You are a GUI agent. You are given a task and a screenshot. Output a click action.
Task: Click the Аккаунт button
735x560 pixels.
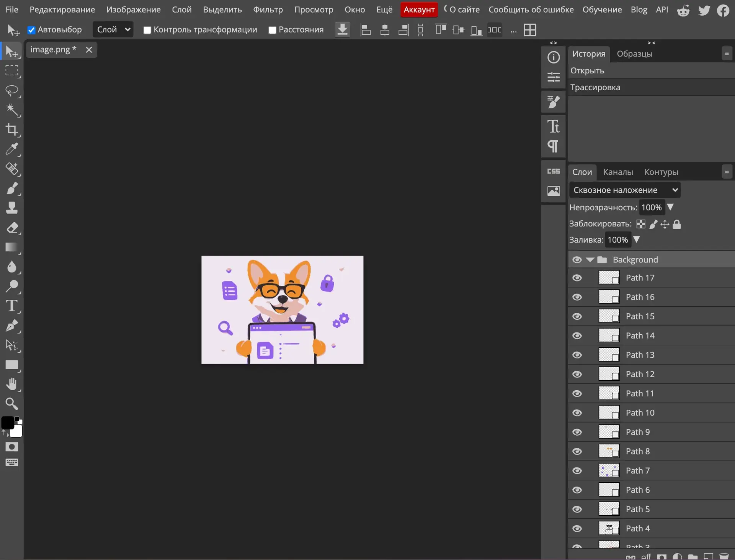click(x=419, y=10)
